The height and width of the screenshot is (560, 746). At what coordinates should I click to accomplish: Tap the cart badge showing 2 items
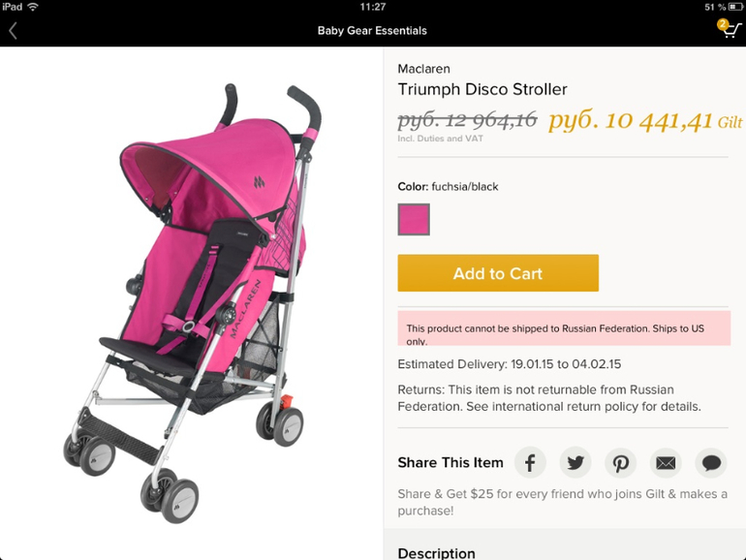pos(723,24)
